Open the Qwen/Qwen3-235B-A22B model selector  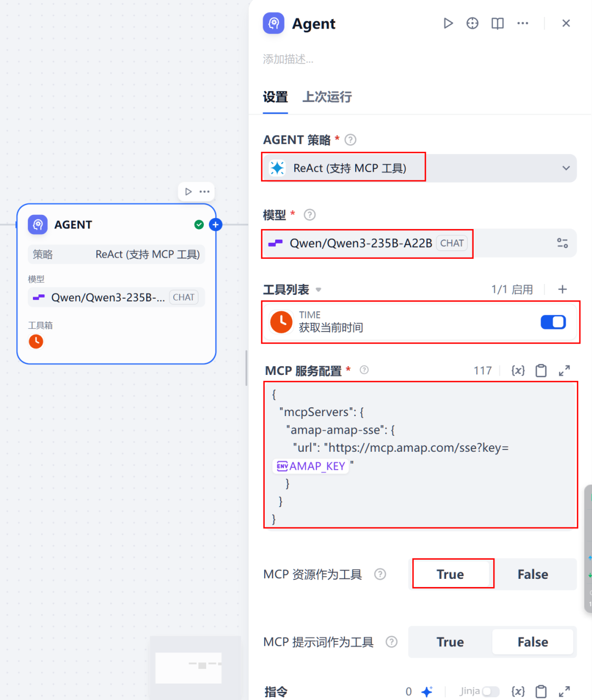pyautogui.click(x=419, y=243)
